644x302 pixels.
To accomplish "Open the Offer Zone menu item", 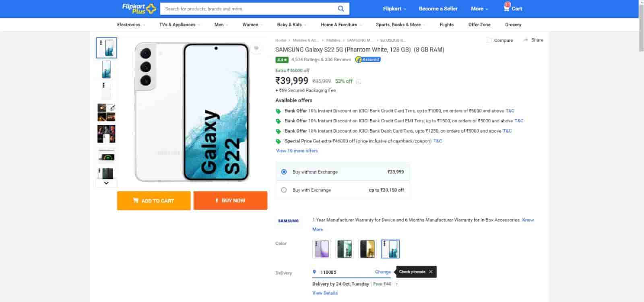I will [x=479, y=25].
